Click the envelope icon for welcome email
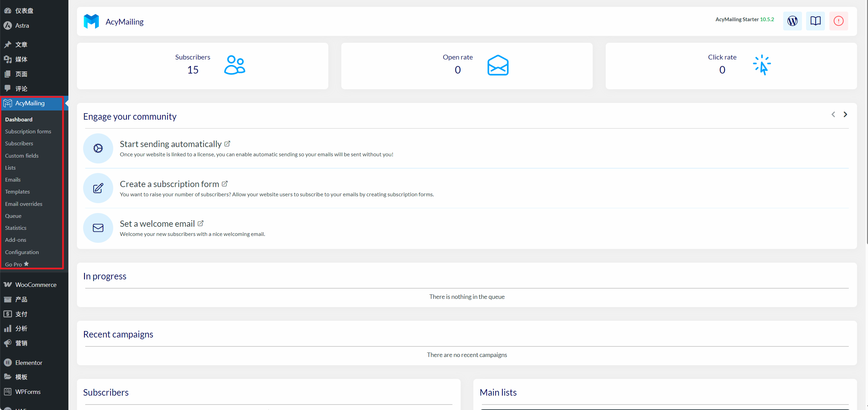The height and width of the screenshot is (410, 868). 98,228
